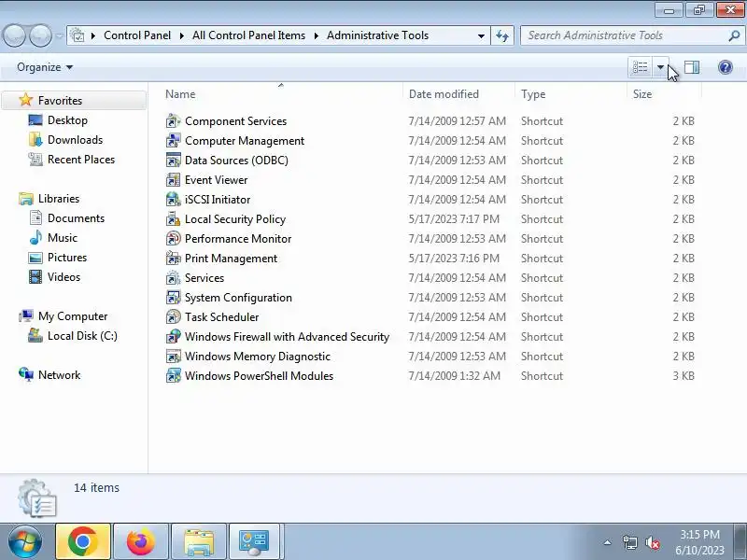
Task: Select the Performance Monitor icon
Action: coord(173,238)
